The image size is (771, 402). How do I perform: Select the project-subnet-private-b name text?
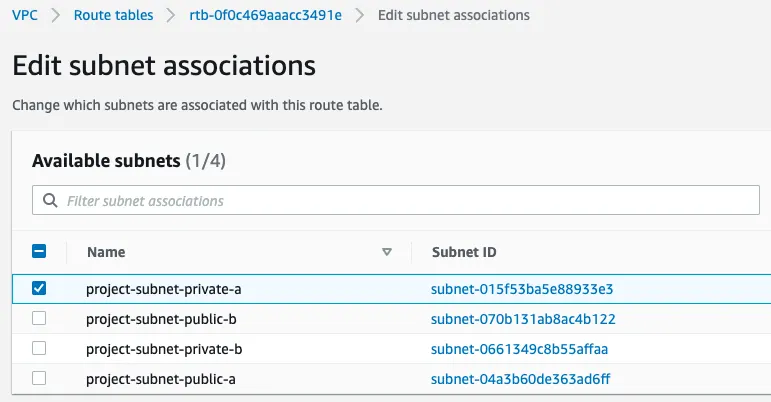164,349
